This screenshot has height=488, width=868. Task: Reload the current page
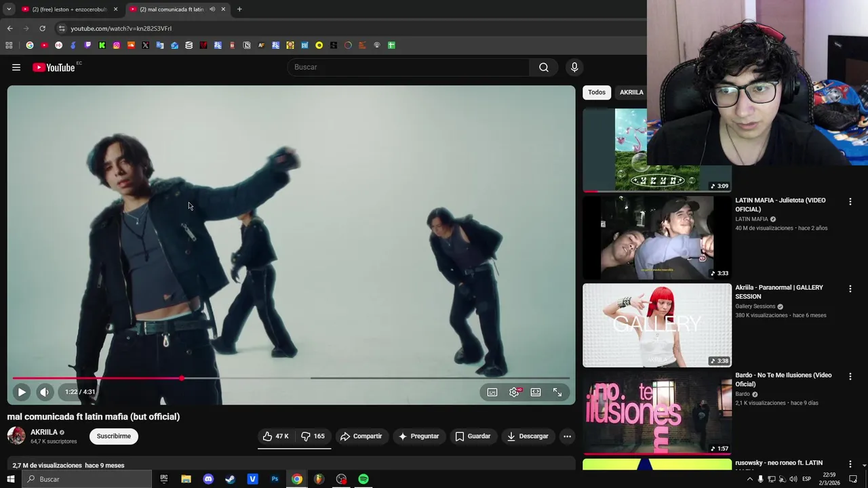coord(42,28)
